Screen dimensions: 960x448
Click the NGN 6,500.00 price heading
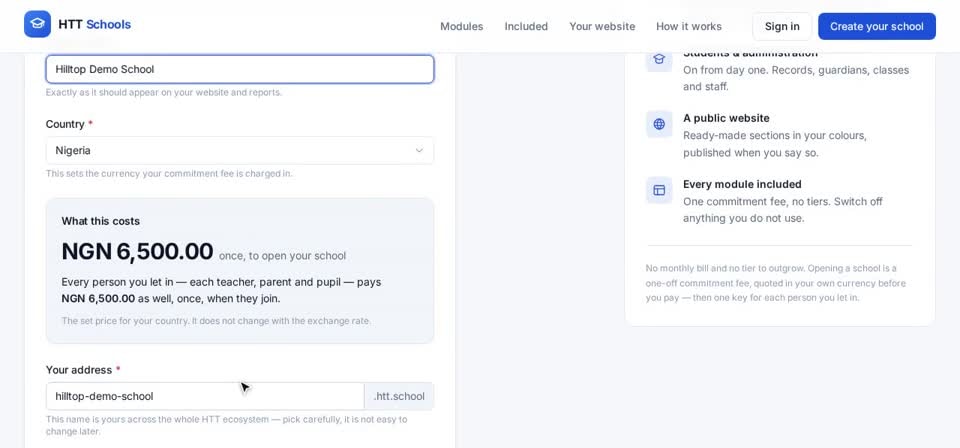(137, 252)
